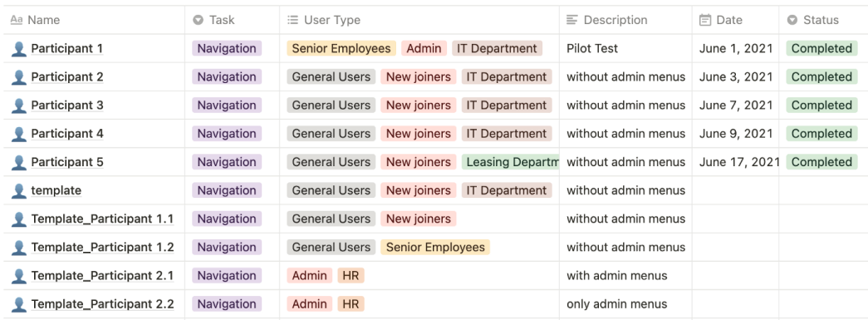The height and width of the screenshot is (320, 868).
Task: Open the Task column header options
Action: click(x=233, y=20)
